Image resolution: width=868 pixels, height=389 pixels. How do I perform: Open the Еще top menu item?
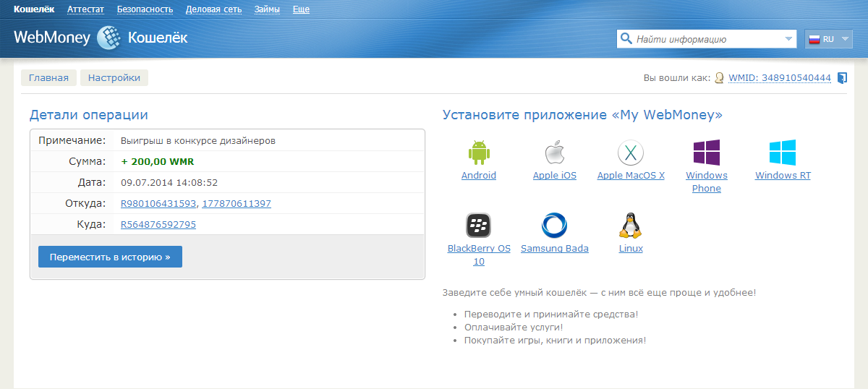tap(301, 9)
